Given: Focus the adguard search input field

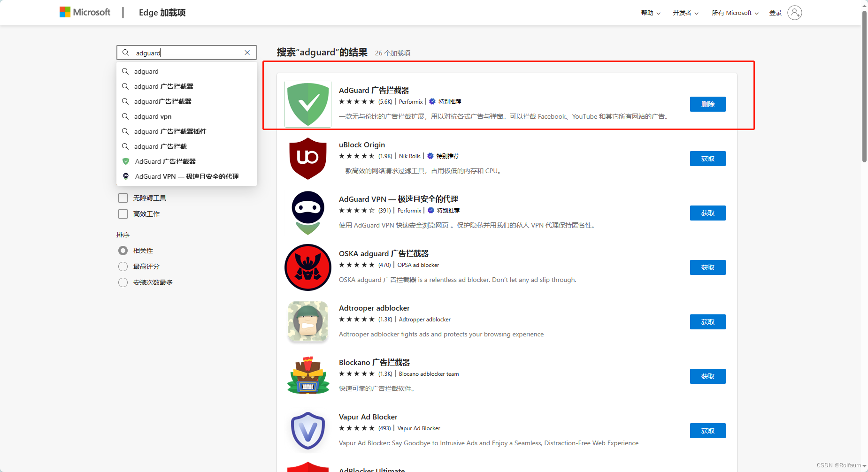Looking at the screenshot, I should click(187, 53).
